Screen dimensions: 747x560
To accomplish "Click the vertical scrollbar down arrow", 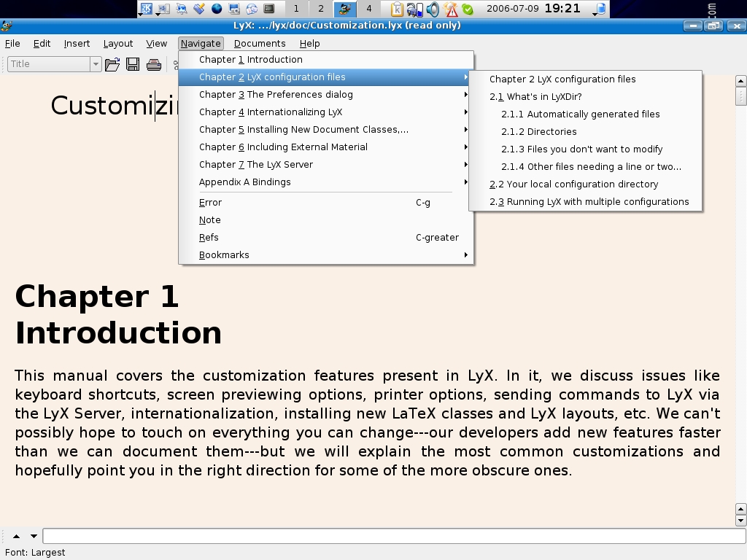I will pyautogui.click(x=740, y=521).
